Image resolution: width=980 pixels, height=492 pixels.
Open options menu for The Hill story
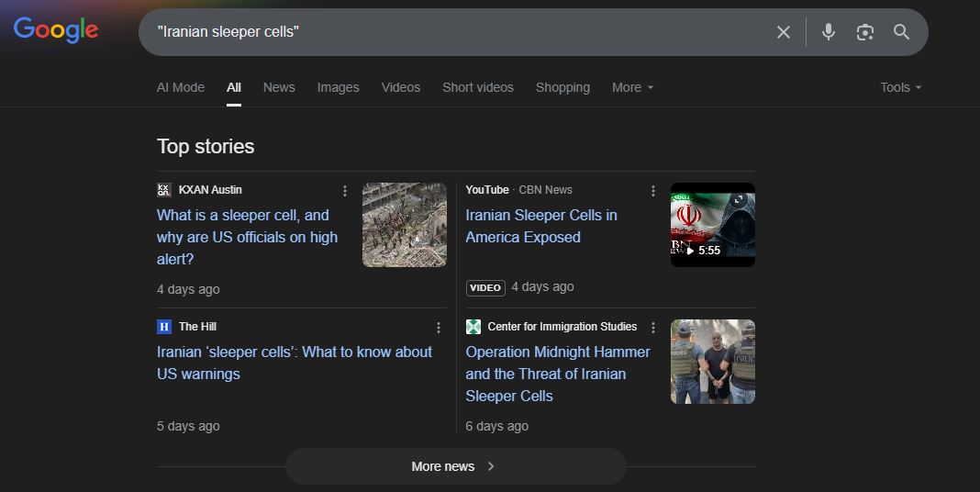tap(438, 328)
